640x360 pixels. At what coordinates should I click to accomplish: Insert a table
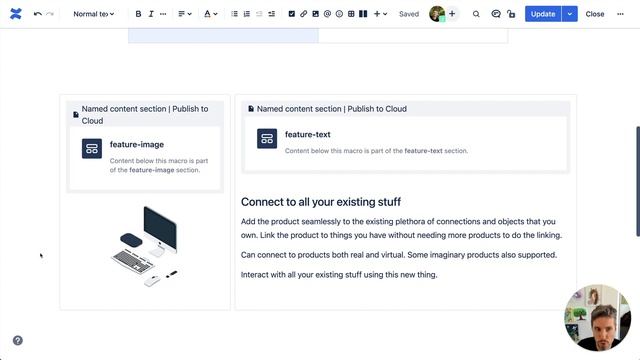point(351,14)
